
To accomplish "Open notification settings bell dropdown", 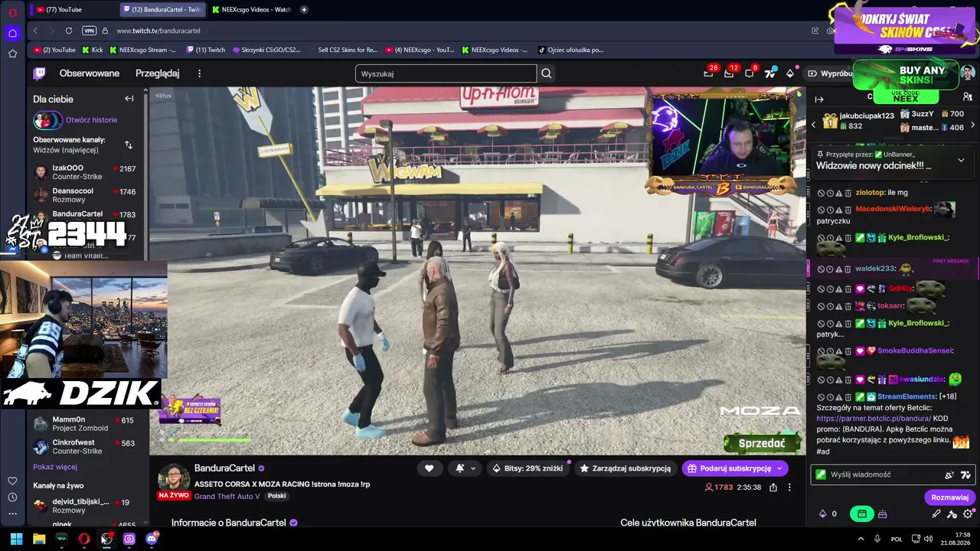I will coord(465,468).
